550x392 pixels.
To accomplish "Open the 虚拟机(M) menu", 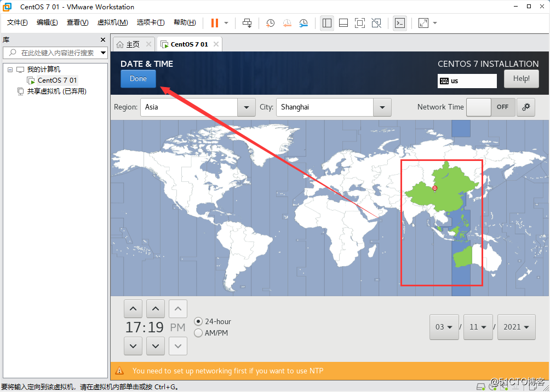I will 112,23.
